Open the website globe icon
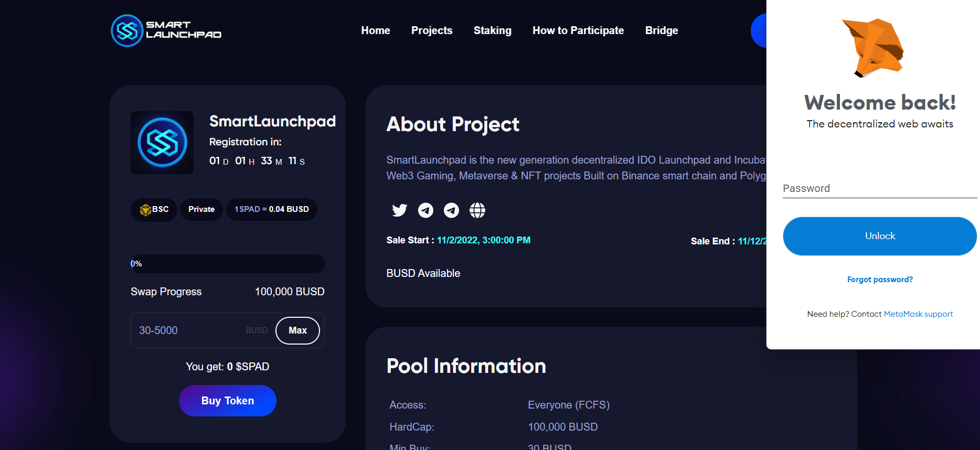This screenshot has height=450, width=980. [x=477, y=210]
